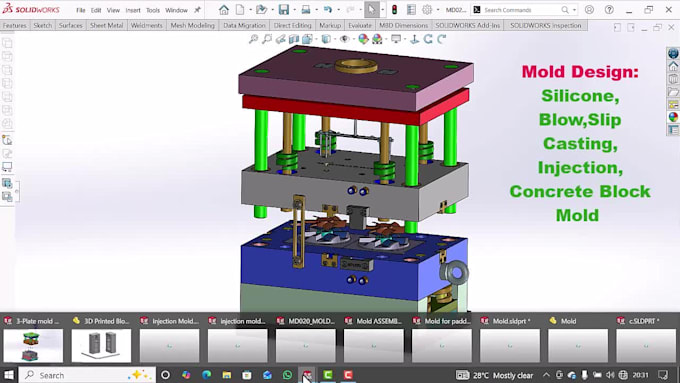Viewport: 680px width, 383px height.
Task: Click the Windows taskbar Search box
Action: tap(87, 375)
